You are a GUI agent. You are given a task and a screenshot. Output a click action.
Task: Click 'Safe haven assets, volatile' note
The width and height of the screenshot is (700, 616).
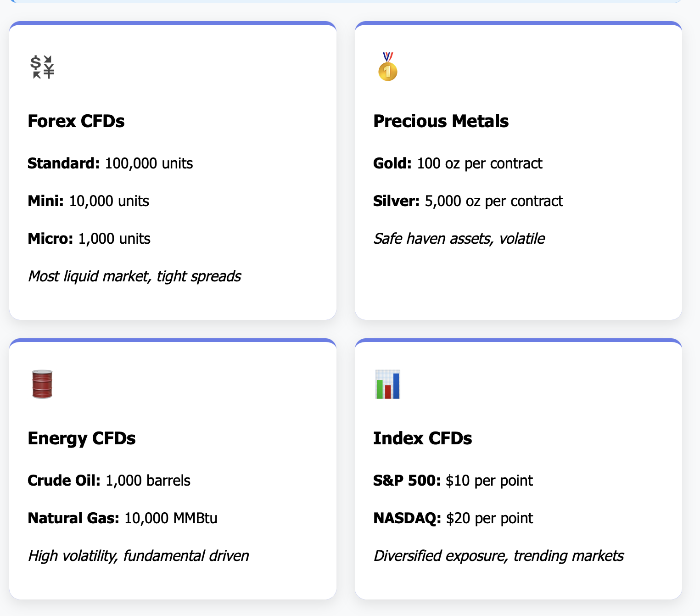point(459,239)
